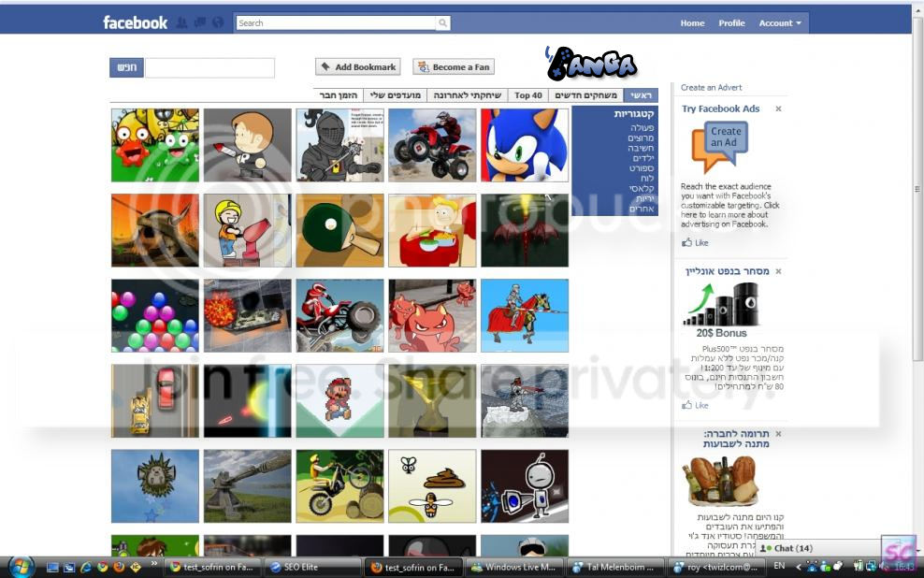Image resolution: width=924 pixels, height=578 pixels.
Task: Expand the Account dropdown menu
Action: click(x=780, y=23)
